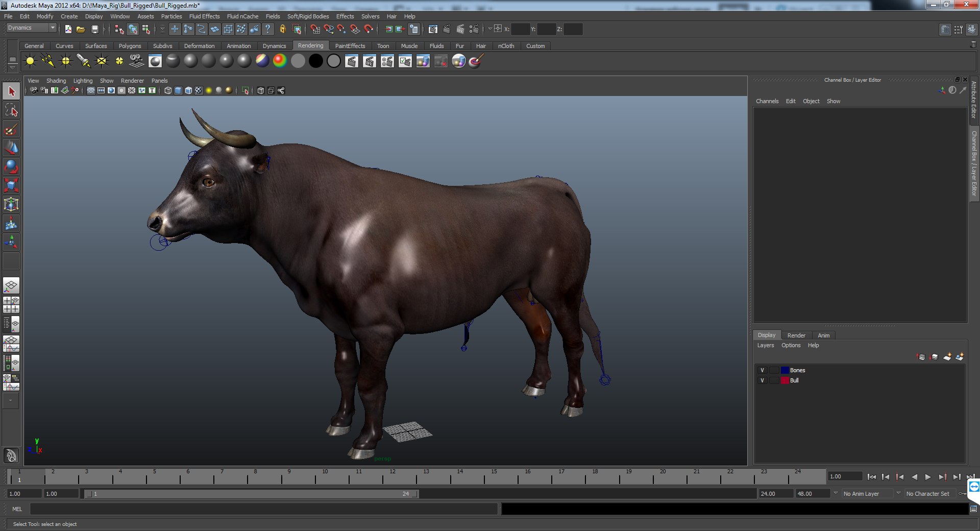Select the Soft Modification tool
Image resolution: width=980 pixels, height=531 pixels.
pyautogui.click(x=11, y=223)
